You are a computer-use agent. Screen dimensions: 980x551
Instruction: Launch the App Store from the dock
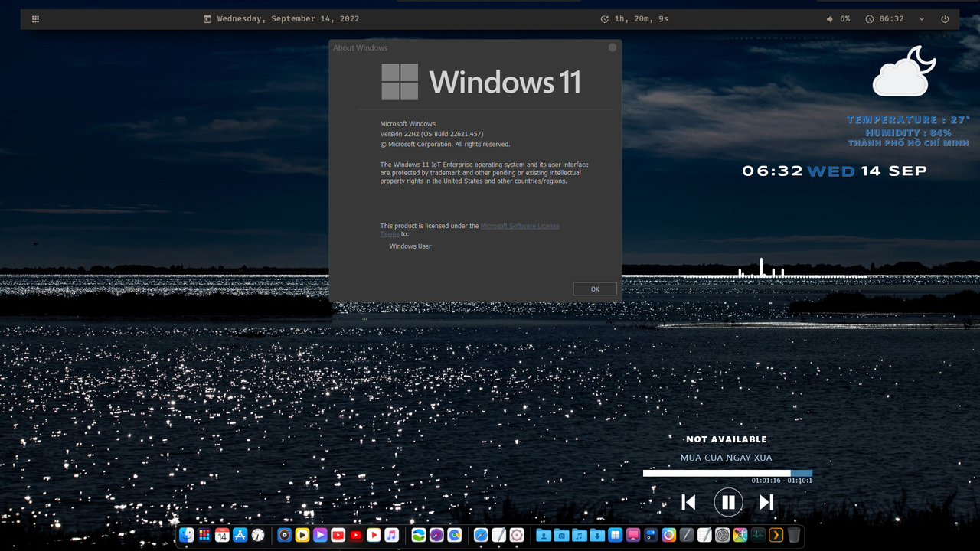[240, 535]
